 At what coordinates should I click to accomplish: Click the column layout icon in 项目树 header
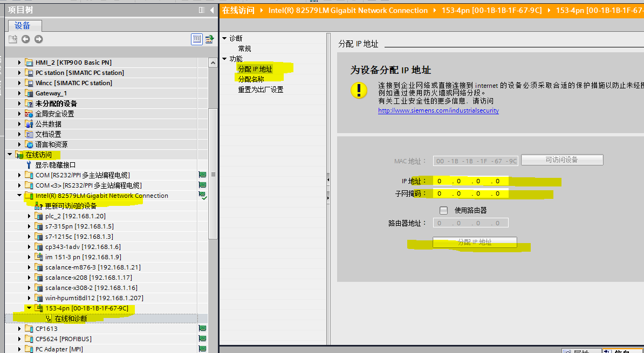pyautogui.click(x=202, y=10)
